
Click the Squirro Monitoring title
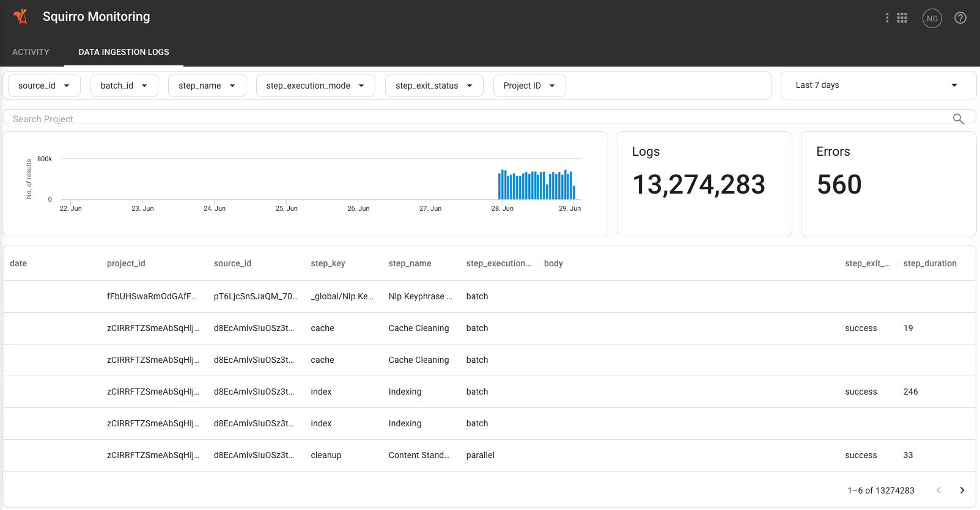point(96,16)
